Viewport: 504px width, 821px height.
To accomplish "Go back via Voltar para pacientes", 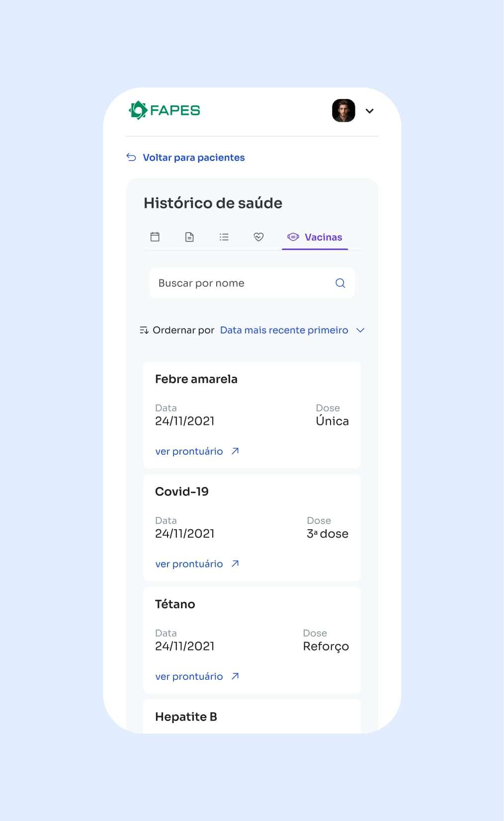I will (193, 158).
